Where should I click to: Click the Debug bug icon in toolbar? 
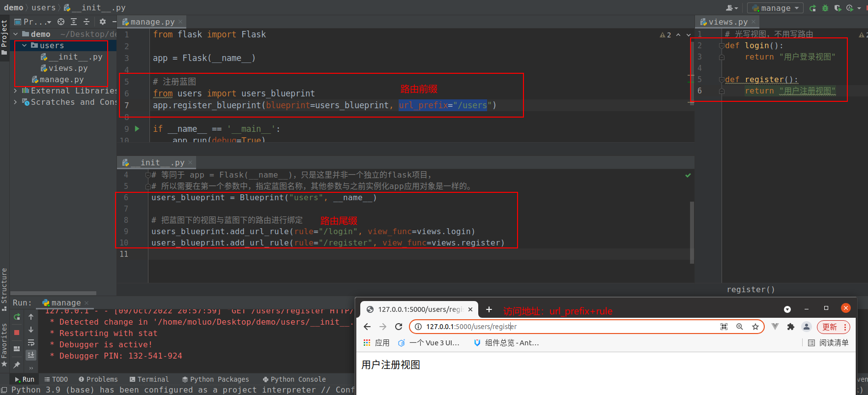pyautogui.click(x=825, y=8)
